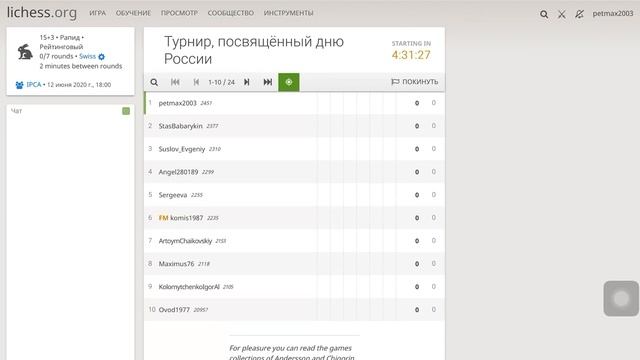Select player row Suslov_Evgeniy
640x360 pixels.
coord(294,149)
